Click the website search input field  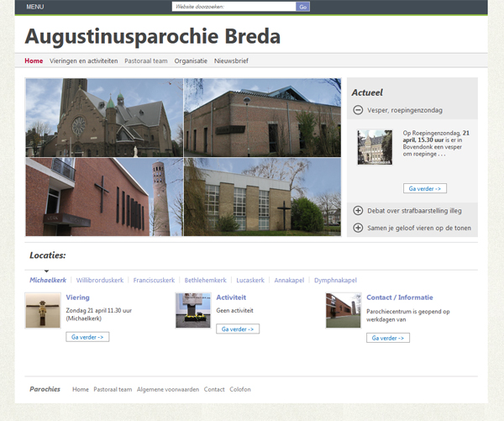[x=234, y=7]
